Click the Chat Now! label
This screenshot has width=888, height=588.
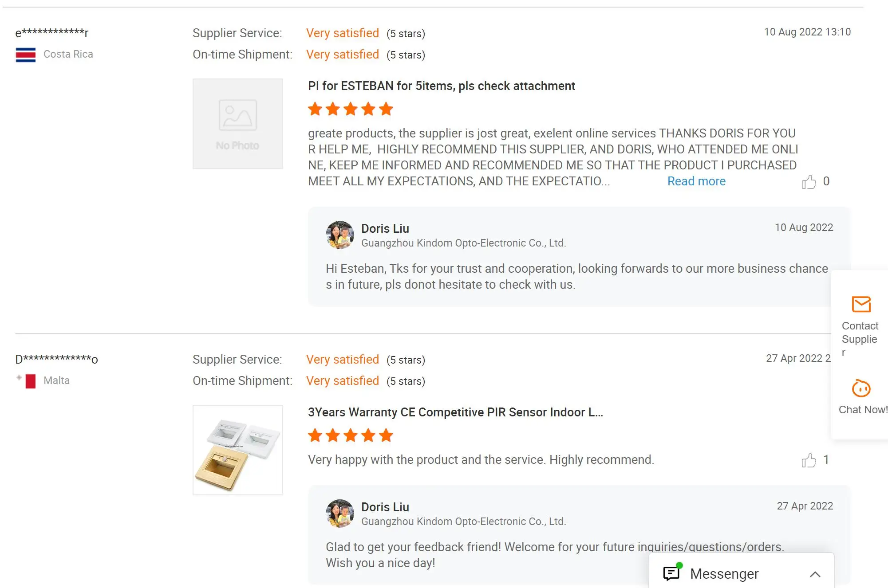point(863,410)
